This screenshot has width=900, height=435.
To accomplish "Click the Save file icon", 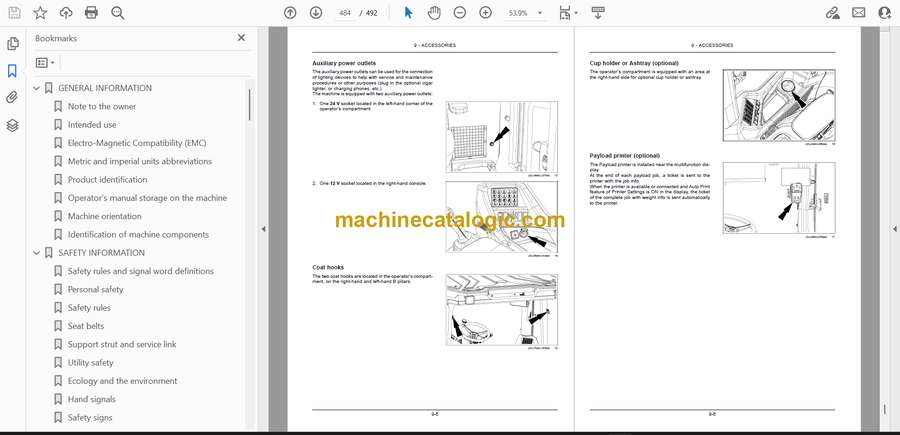I will (x=14, y=13).
